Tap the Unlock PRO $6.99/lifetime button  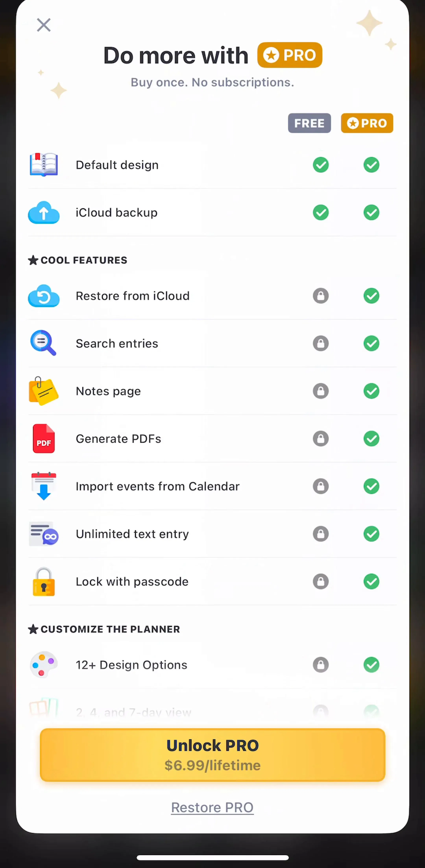tap(213, 755)
